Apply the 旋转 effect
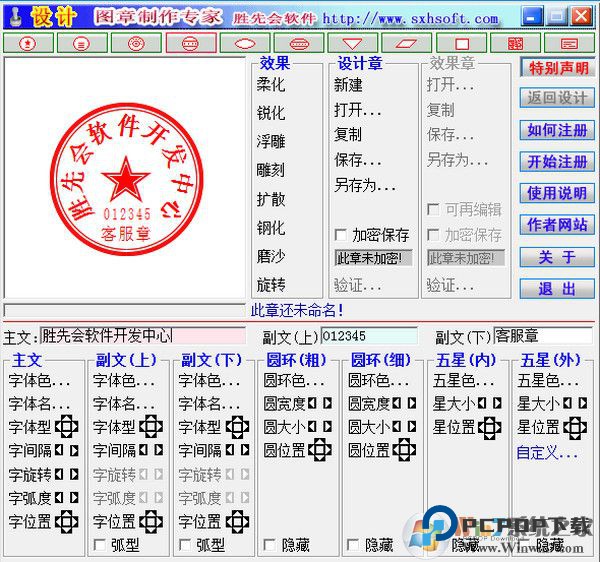This screenshot has height=562, width=600. (271, 285)
